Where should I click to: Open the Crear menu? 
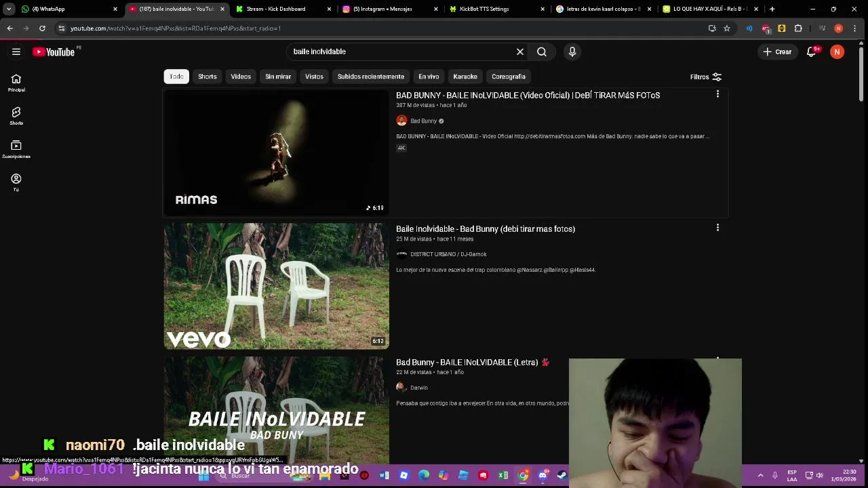tap(777, 52)
